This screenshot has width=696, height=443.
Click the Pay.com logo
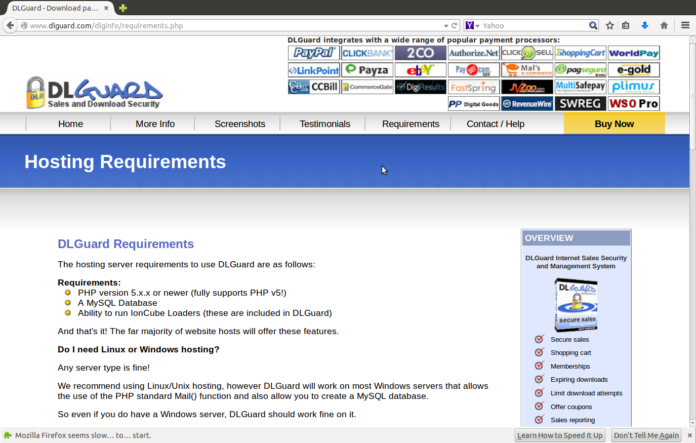pyautogui.click(x=474, y=70)
